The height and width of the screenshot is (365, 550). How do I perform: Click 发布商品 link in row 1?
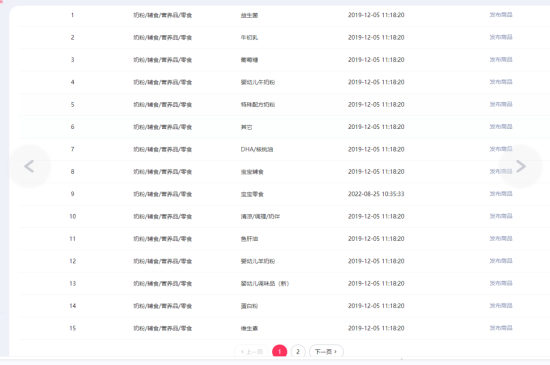(501, 15)
